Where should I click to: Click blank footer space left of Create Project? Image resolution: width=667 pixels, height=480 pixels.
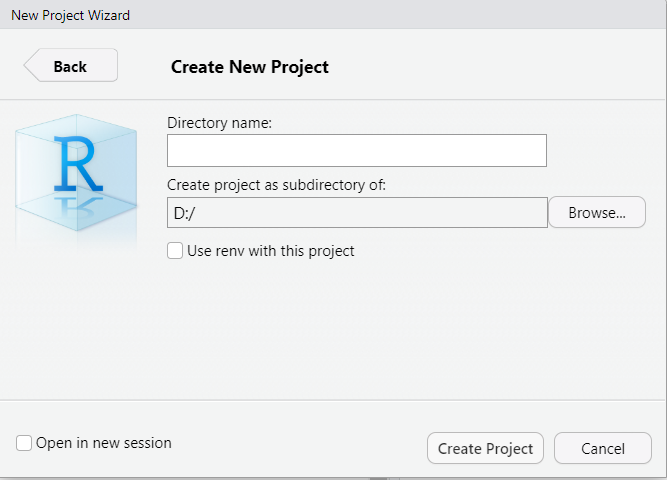pos(300,445)
